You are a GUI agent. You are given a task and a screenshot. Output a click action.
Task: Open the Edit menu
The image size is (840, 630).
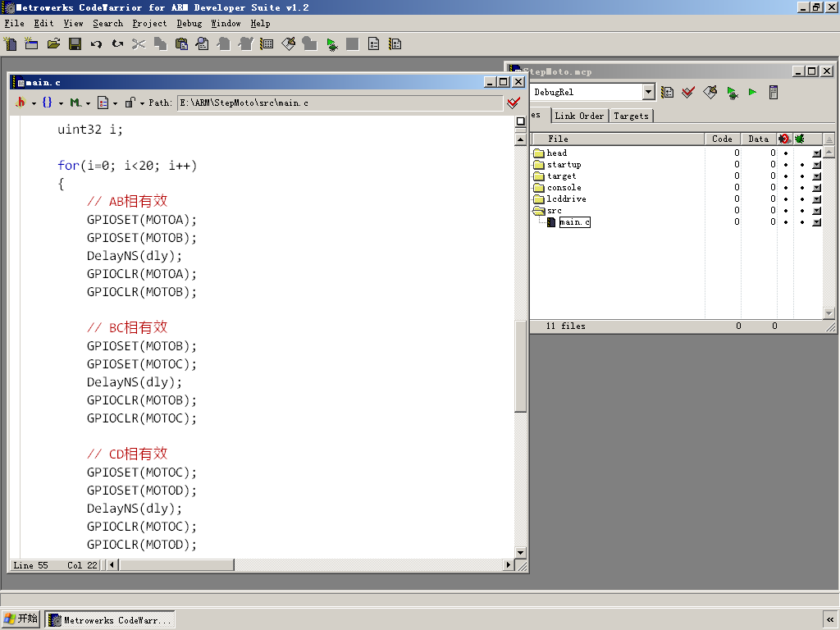pyautogui.click(x=43, y=24)
